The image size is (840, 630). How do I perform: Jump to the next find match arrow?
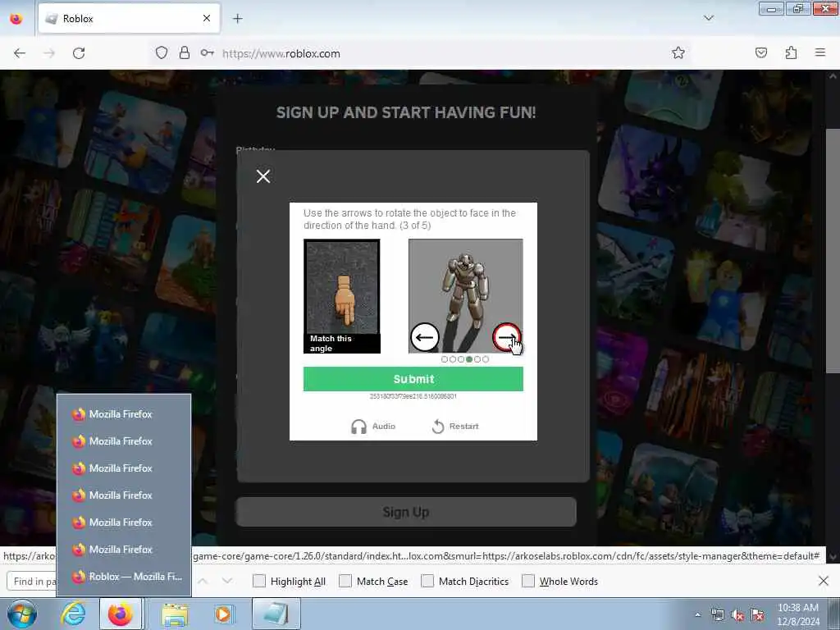click(227, 582)
